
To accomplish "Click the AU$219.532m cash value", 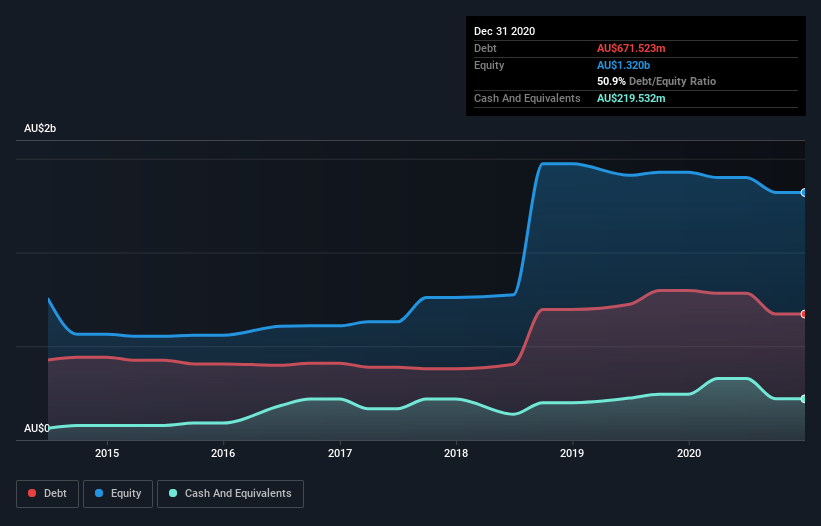I will coord(631,98).
